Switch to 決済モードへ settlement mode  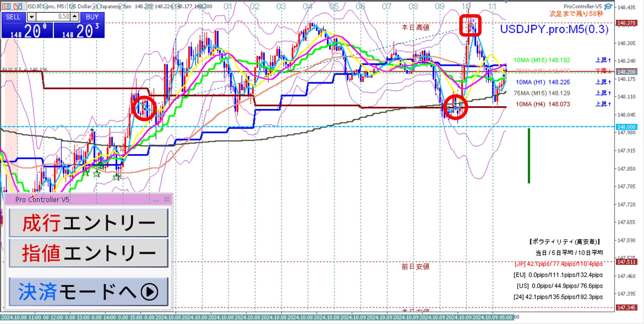pos(89,292)
